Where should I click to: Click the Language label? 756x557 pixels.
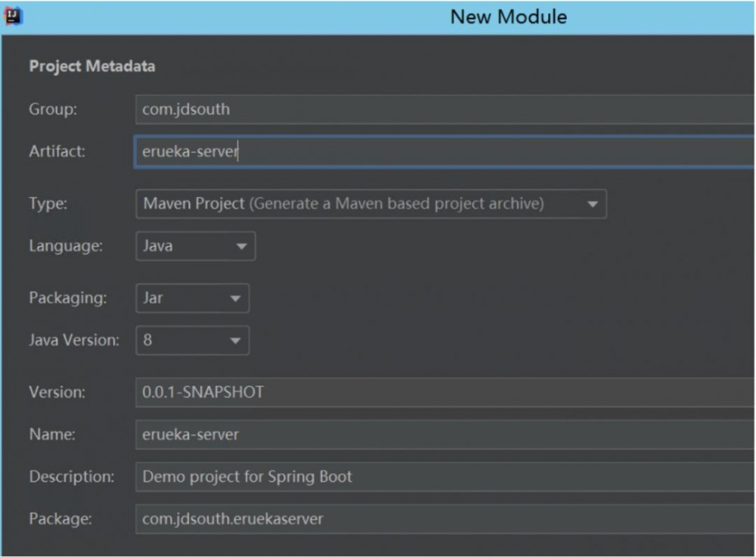(x=66, y=246)
